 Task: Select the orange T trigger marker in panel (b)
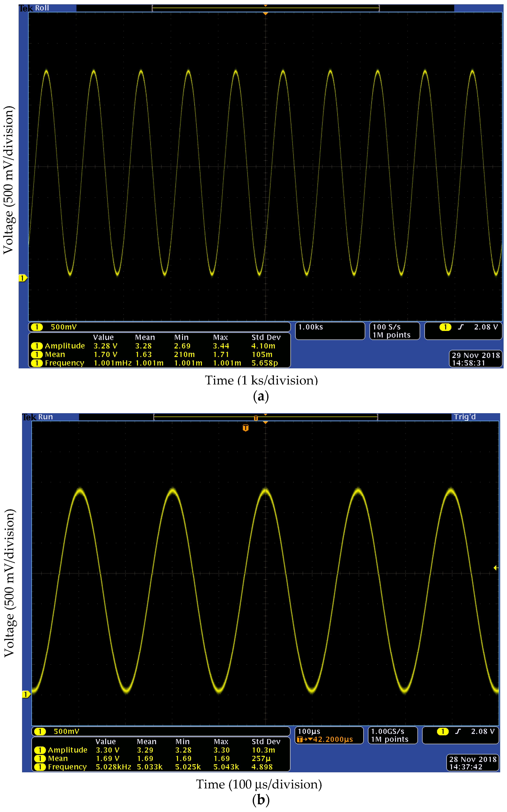[245, 428]
